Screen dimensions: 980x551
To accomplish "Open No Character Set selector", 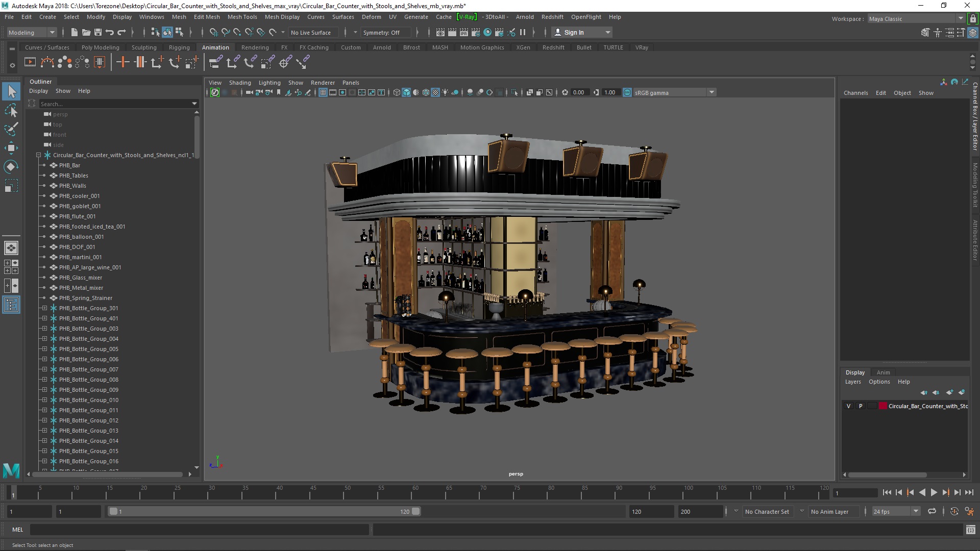I will (767, 511).
